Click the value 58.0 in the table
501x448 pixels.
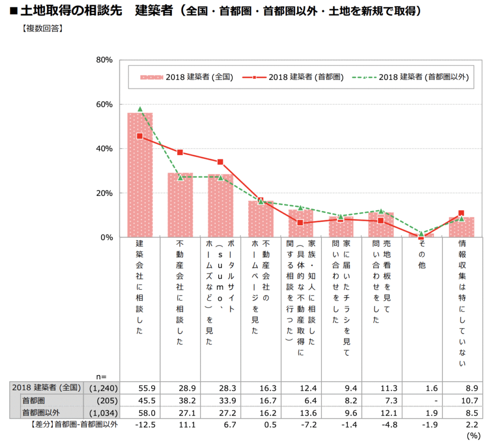click(x=147, y=413)
